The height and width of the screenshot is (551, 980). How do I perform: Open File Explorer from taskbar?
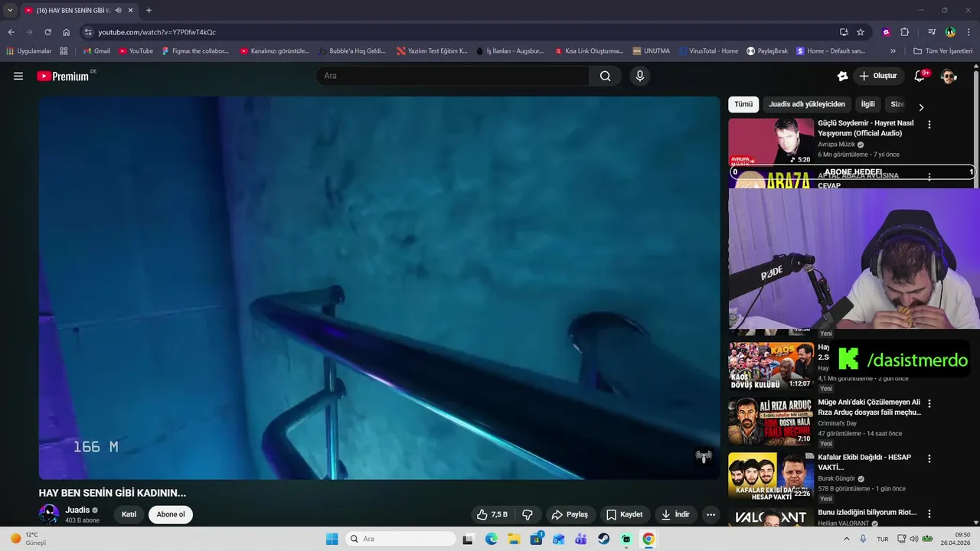(x=514, y=539)
